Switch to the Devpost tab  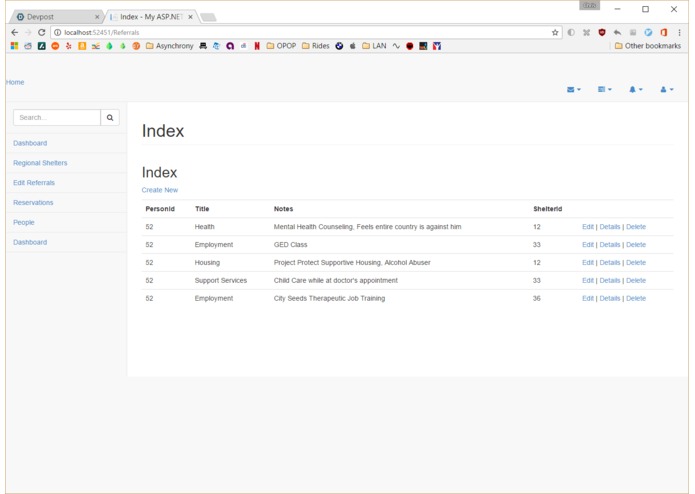click(55, 17)
